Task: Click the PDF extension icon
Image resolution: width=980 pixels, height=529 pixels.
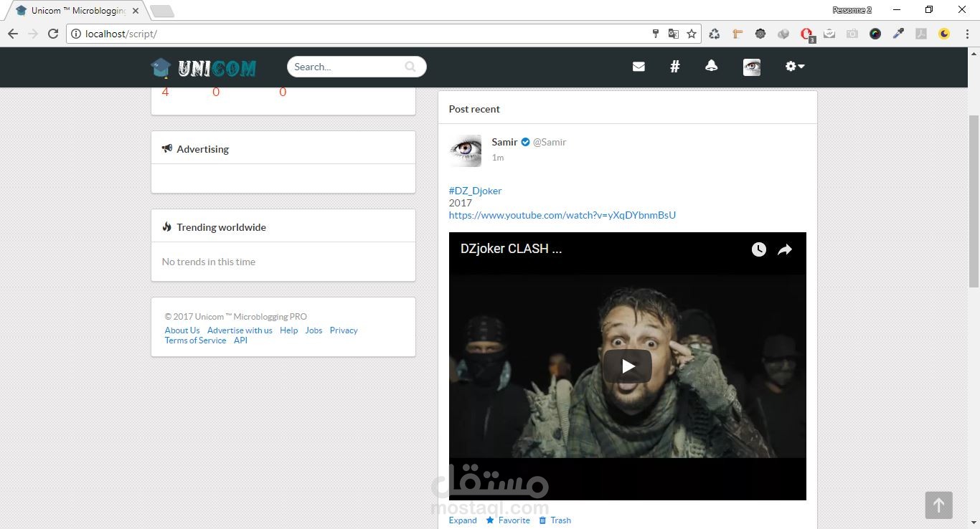Action: [x=921, y=34]
